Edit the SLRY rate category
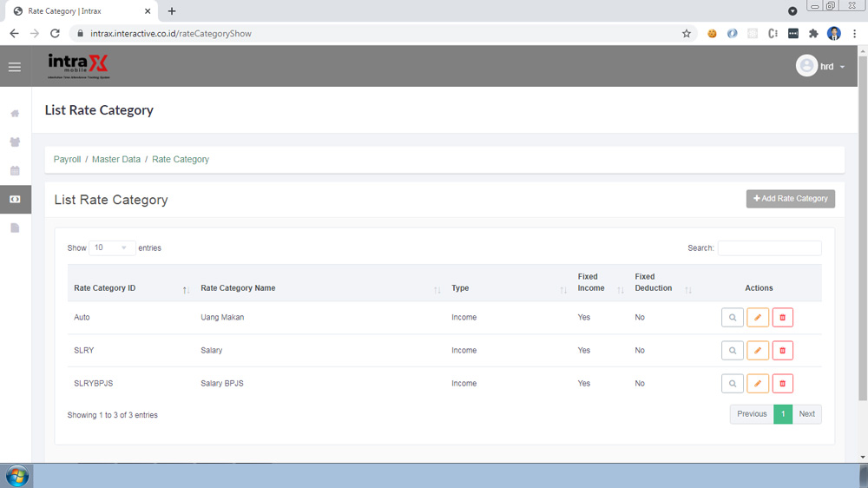The width and height of the screenshot is (868, 488). point(758,351)
